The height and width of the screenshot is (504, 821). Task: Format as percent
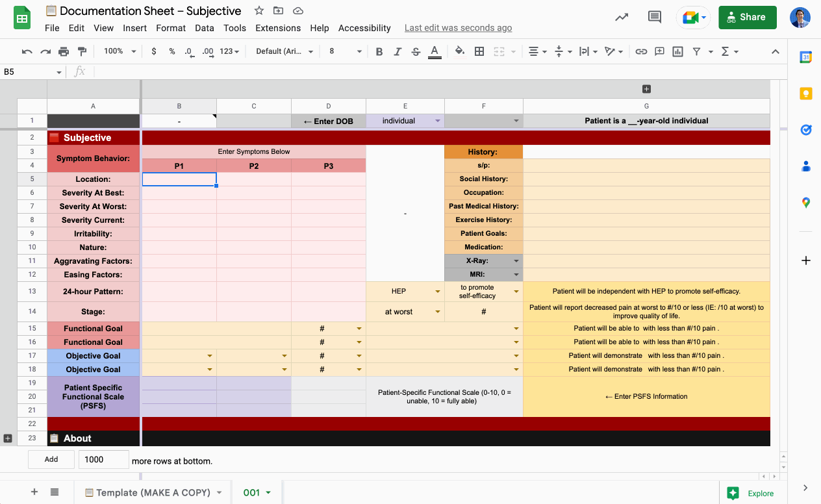point(172,51)
